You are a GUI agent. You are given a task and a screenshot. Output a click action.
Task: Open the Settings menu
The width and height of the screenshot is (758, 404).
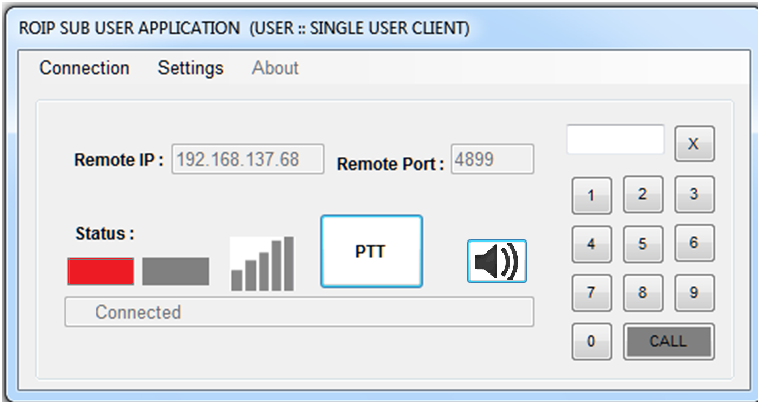pyautogui.click(x=190, y=68)
